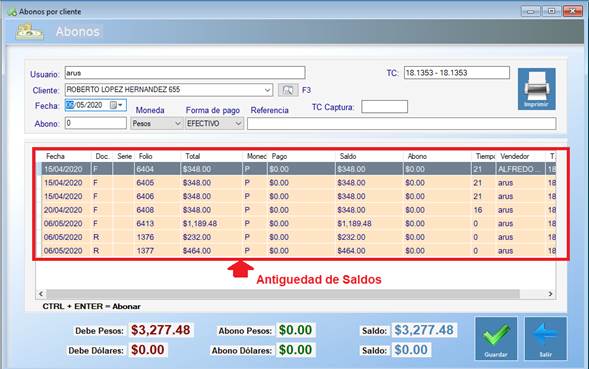Image resolution: width=589 pixels, height=369 pixels.
Task: Select the row with folio 6413
Action: pos(299,224)
